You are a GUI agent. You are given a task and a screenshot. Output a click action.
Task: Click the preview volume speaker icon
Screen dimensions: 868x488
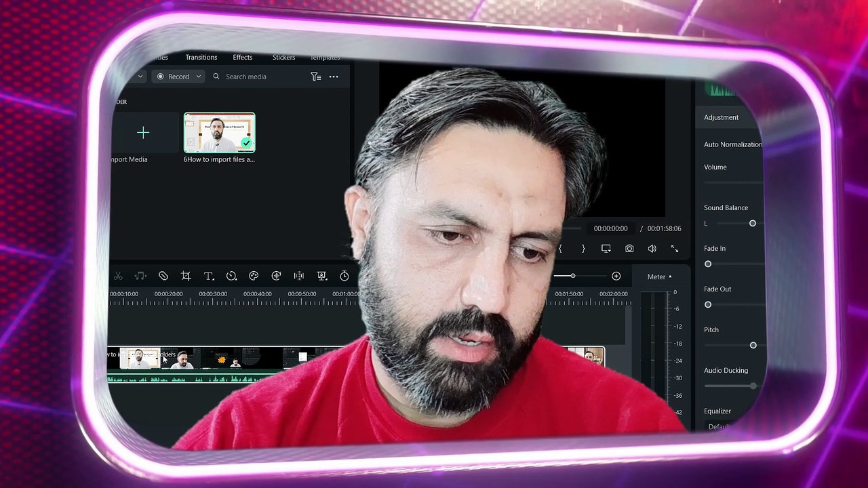(652, 249)
